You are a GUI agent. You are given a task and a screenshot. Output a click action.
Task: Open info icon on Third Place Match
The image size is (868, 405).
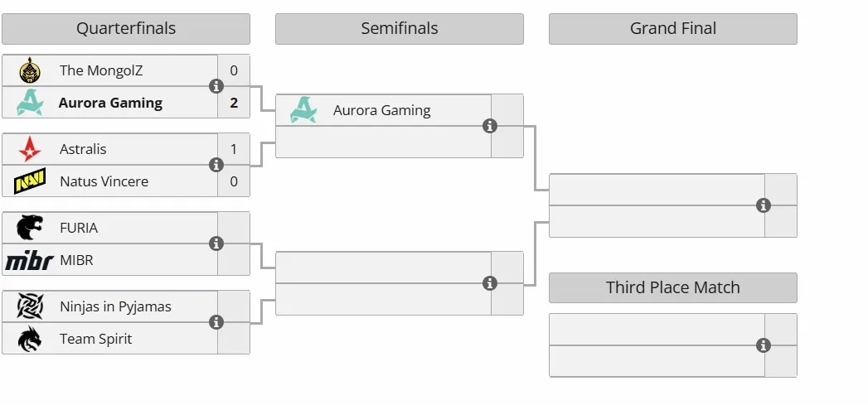point(764,345)
